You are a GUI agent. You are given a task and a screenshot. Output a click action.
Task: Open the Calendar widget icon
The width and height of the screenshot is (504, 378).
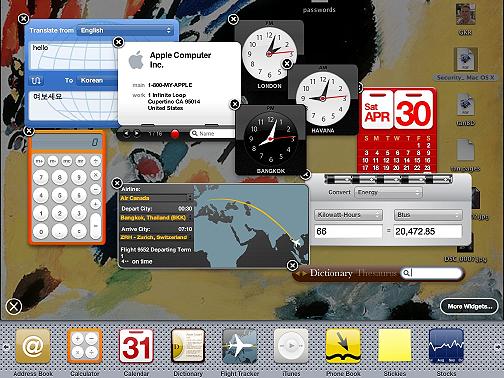pyautogui.click(x=136, y=347)
